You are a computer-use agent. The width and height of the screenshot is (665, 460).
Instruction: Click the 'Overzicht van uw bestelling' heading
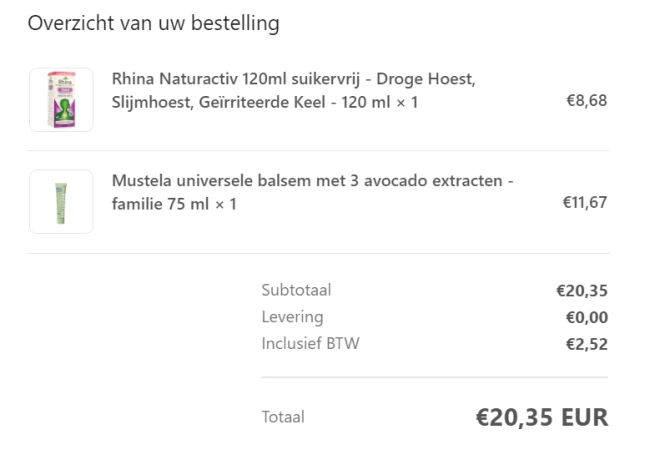pyautogui.click(x=153, y=23)
